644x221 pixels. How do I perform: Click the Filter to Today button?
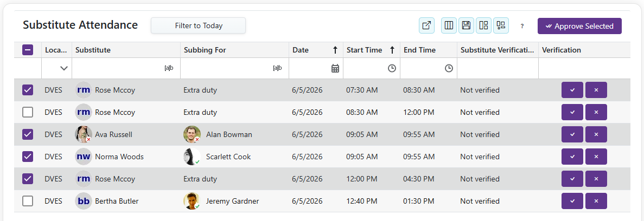[199, 25]
